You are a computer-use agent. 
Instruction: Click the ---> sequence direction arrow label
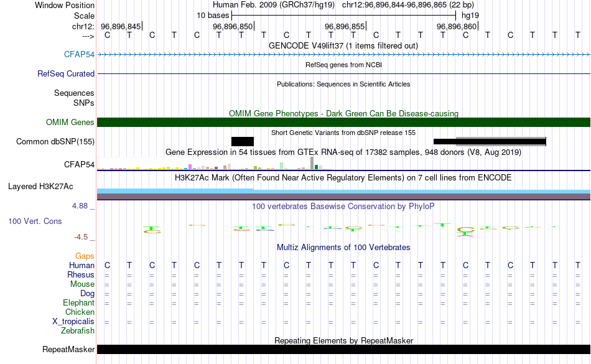pyautogui.click(x=88, y=36)
